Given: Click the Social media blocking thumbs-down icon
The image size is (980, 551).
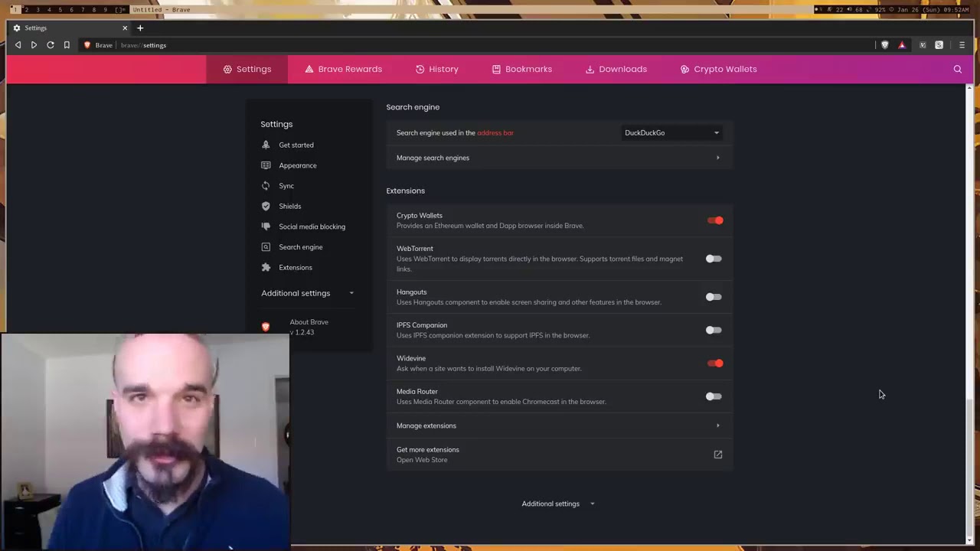Looking at the screenshot, I should [x=266, y=227].
